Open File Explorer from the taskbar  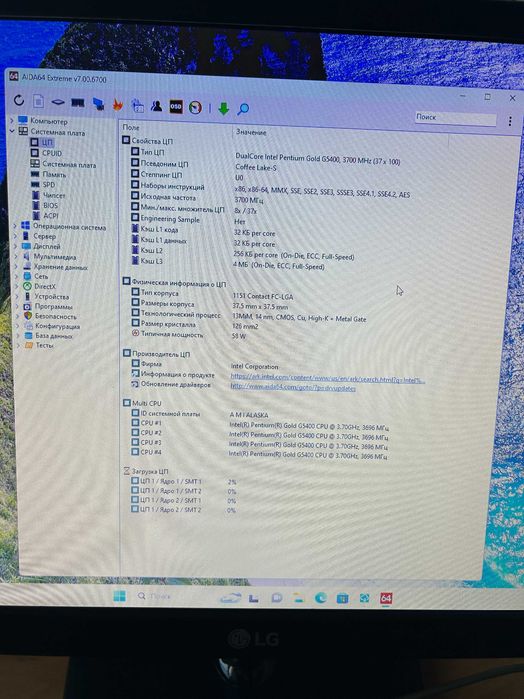298,598
